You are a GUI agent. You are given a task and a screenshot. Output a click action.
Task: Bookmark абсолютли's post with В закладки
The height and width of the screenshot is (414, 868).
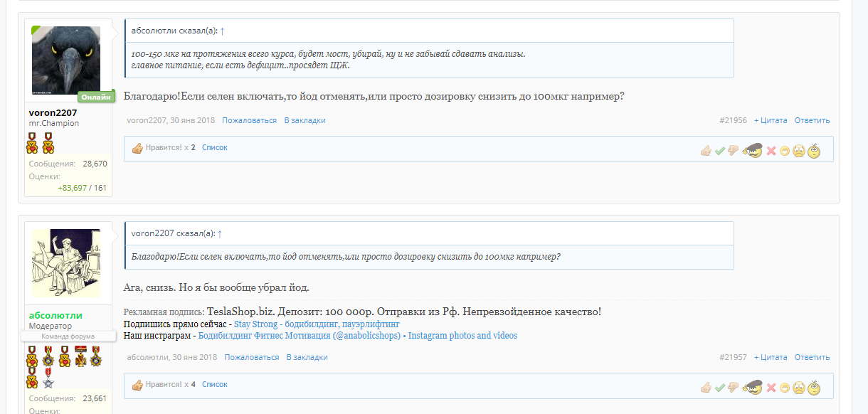click(307, 357)
